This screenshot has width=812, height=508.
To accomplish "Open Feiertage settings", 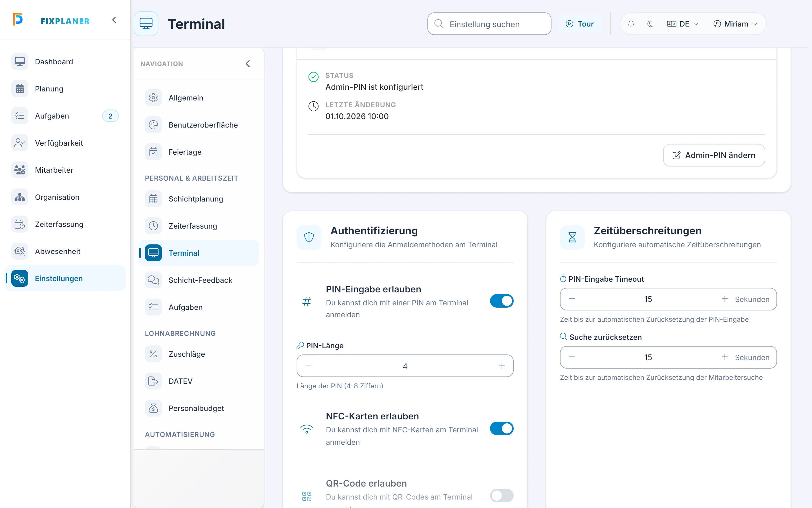I will click(x=199, y=152).
